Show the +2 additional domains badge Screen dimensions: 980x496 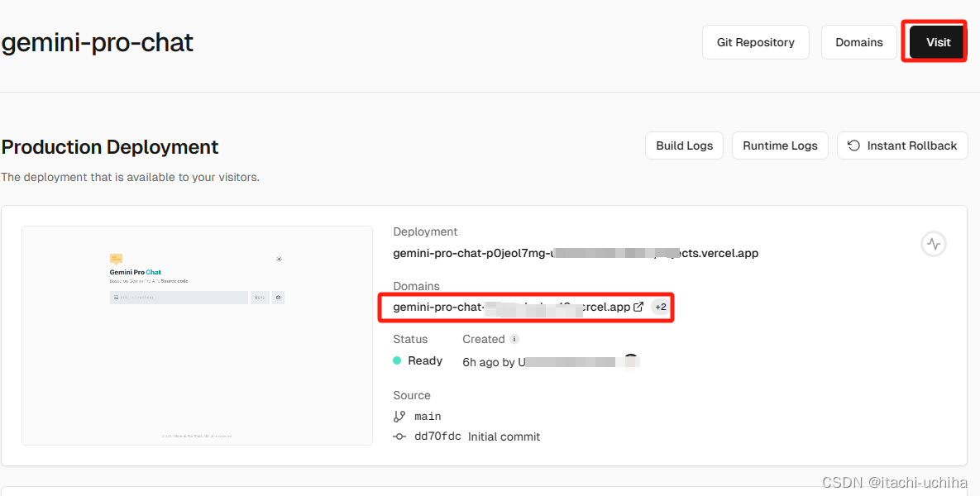660,307
